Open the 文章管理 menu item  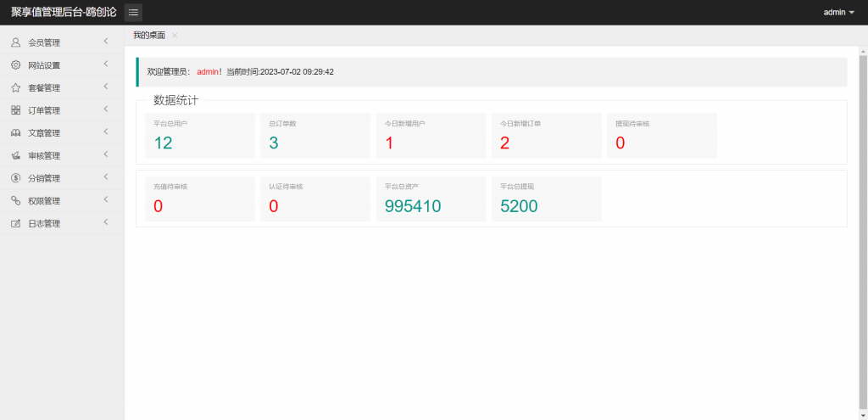point(62,133)
